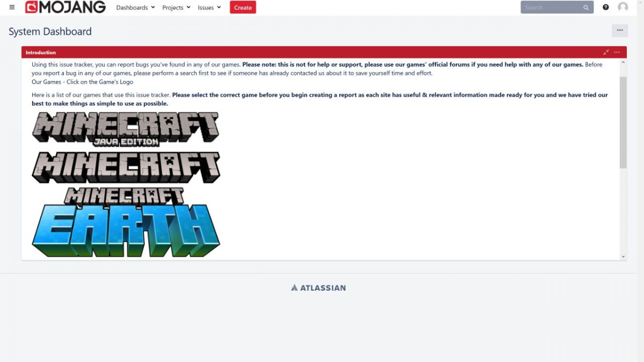Expand the Projects dropdown

(176, 7)
